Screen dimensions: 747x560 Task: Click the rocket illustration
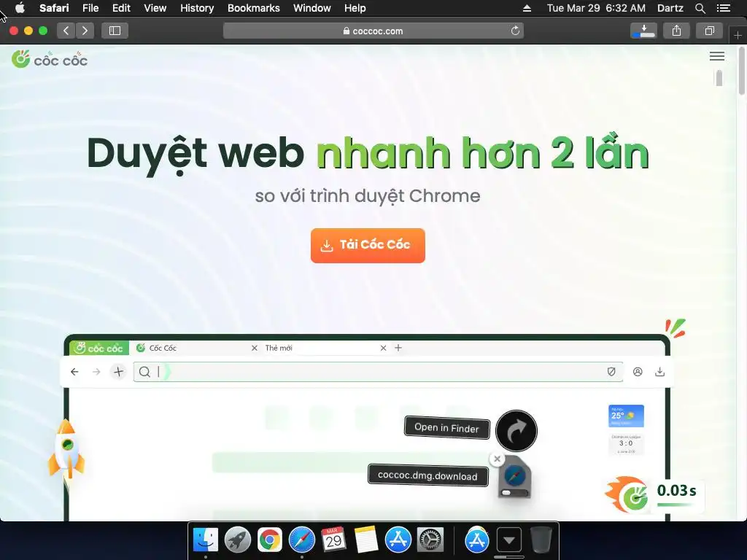66,451
